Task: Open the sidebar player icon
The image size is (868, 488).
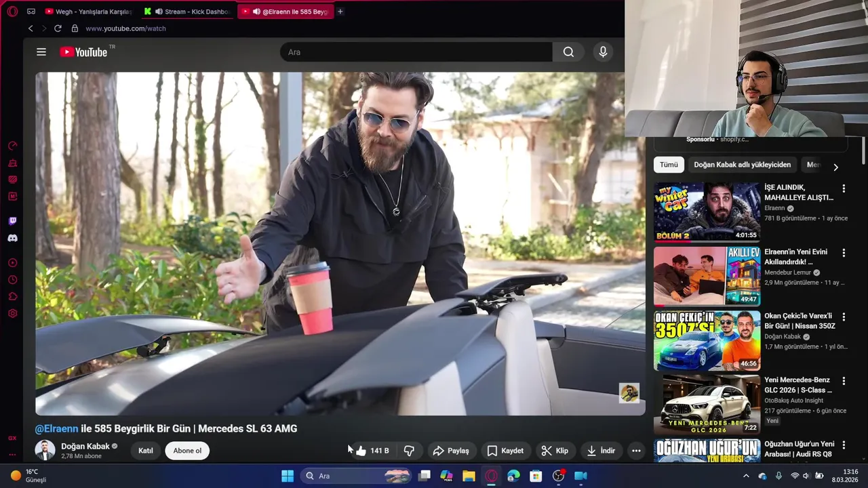Action: point(12,263)
